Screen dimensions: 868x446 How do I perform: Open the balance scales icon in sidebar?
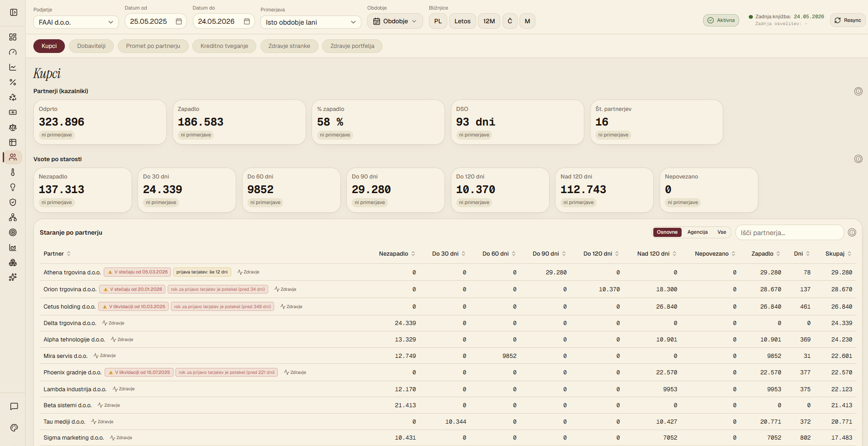[x=13, y=127]
